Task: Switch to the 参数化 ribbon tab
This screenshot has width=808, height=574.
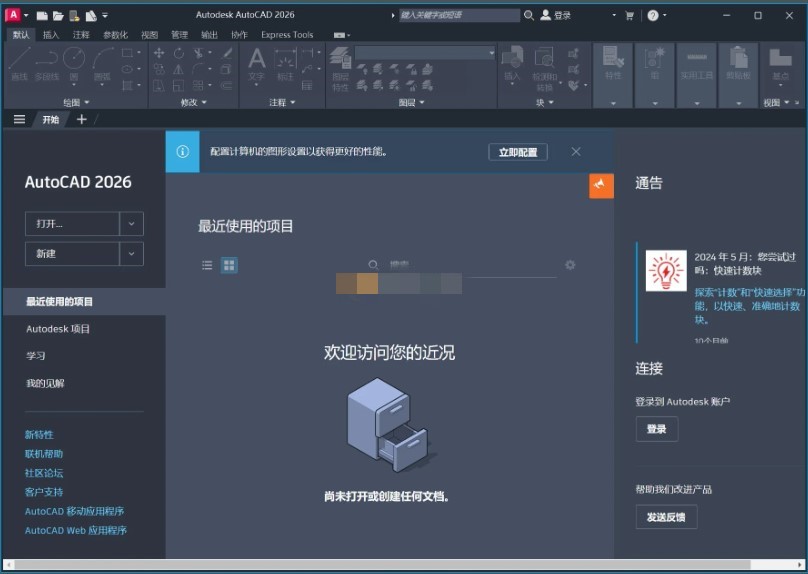Action: [x=115, y=35]
